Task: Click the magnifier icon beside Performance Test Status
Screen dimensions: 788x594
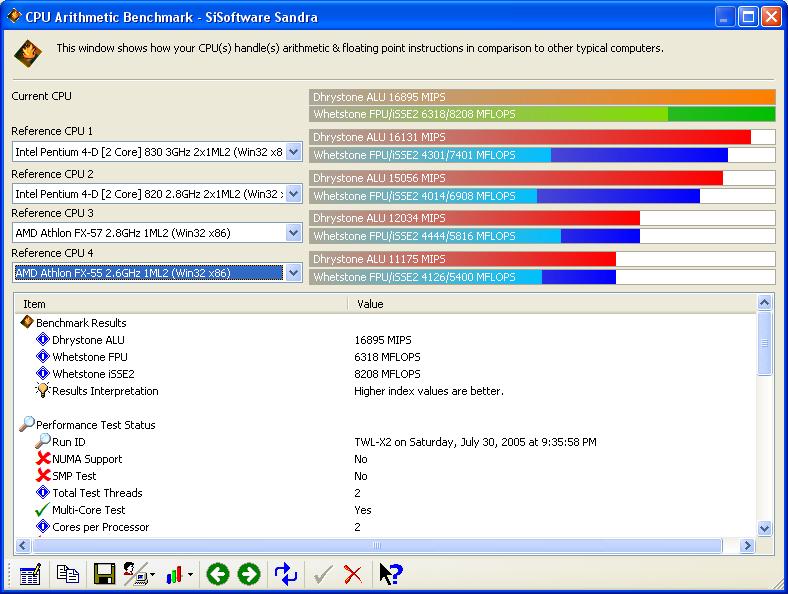Action: (27, 424)
